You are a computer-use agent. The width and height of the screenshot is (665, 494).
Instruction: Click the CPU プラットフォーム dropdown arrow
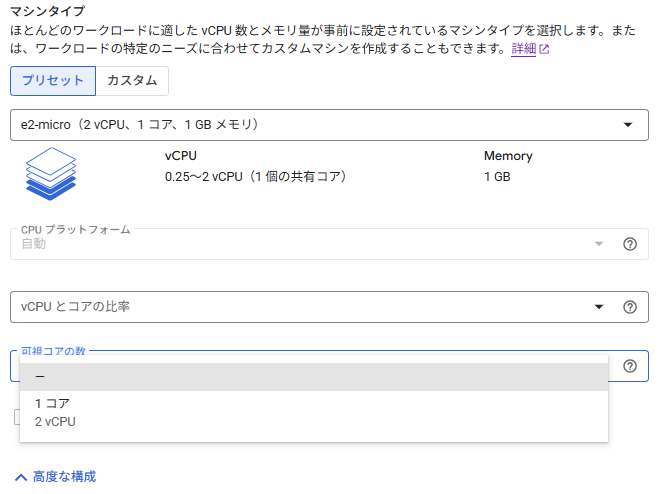600,244
